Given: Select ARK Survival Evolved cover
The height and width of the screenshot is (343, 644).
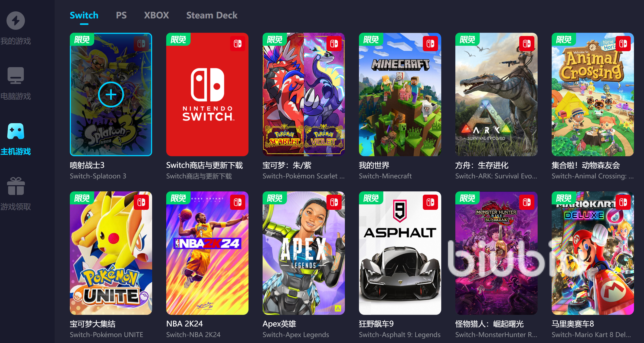Looking at the screenshot, I should point(496,94).
